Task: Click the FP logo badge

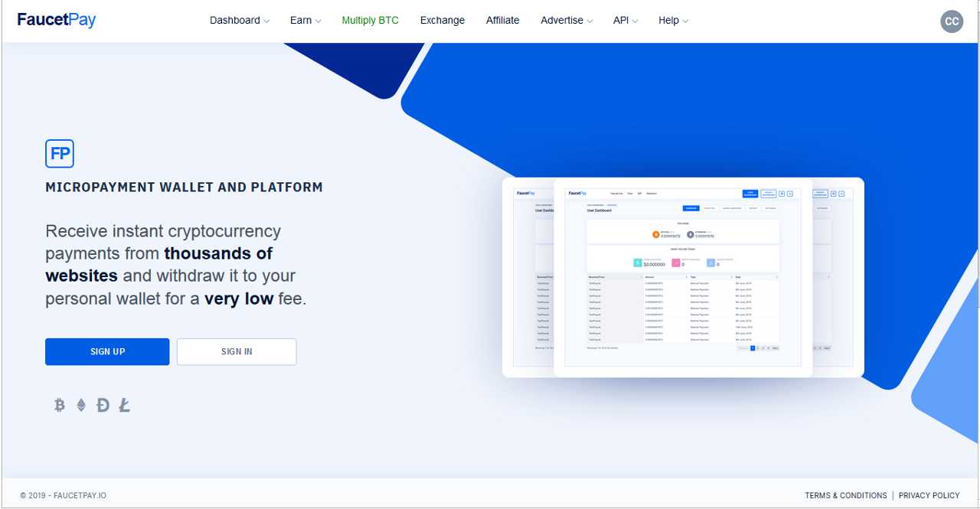Action: tap(59, 153)
